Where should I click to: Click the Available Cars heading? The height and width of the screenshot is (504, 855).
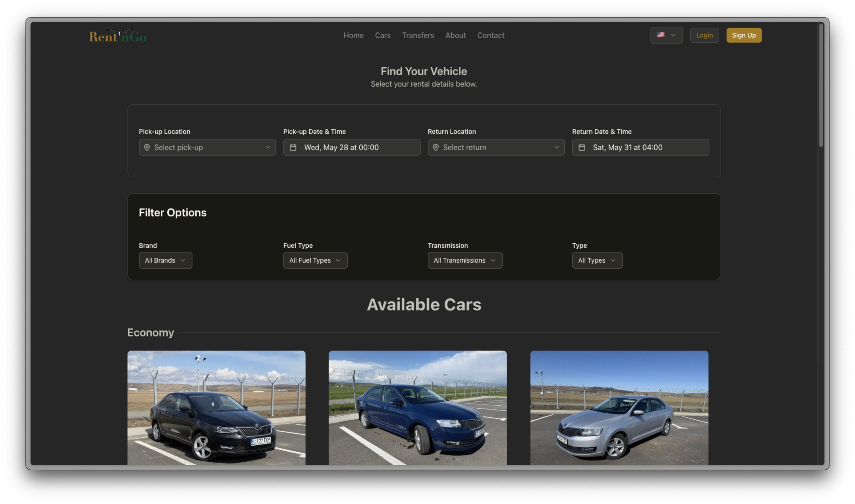click(x=424, y=305)
